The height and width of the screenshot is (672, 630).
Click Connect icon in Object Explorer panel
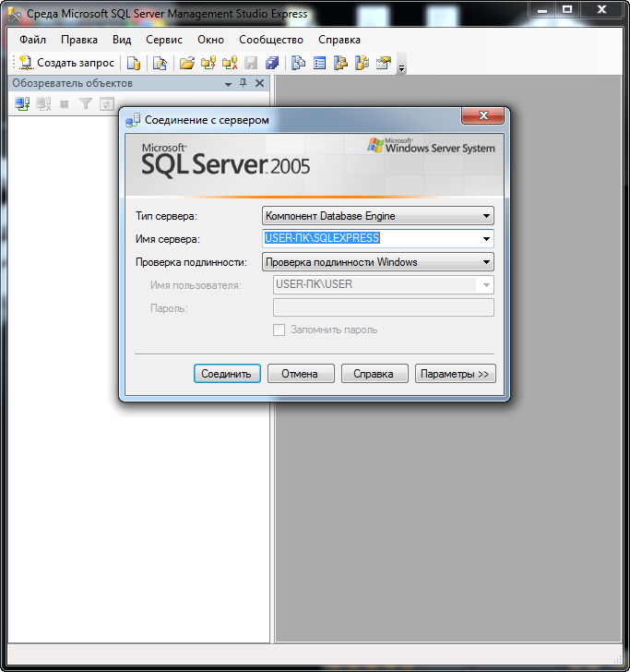(22, 103)
